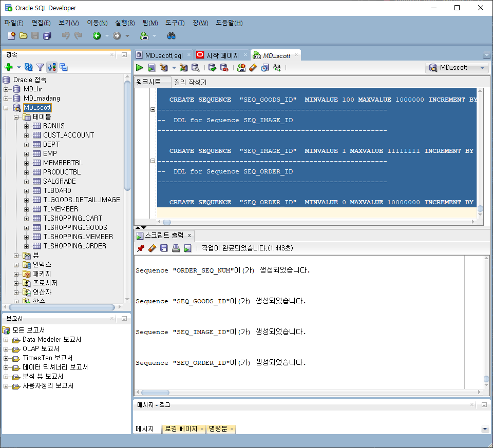
Task: Commit changes with the checkmark database icon
Action: click(x=212, y=68)
